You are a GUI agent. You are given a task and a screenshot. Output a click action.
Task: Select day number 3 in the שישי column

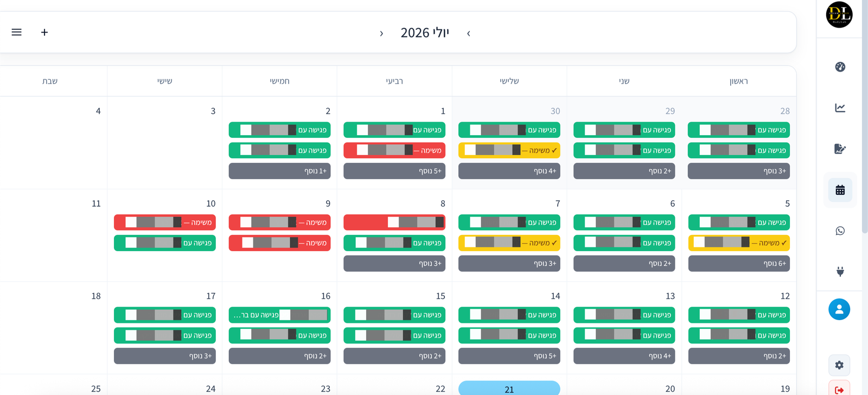point(213,111)
